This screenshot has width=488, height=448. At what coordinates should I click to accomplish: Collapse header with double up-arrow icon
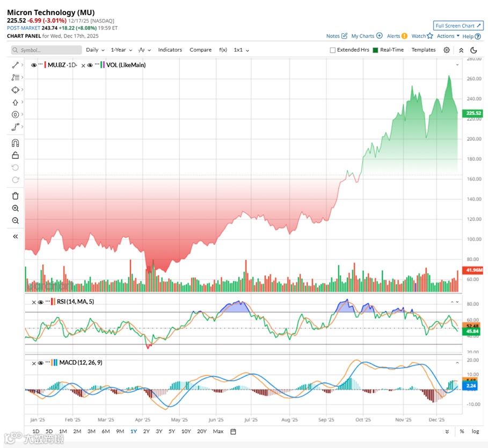(x=461, y=50)
